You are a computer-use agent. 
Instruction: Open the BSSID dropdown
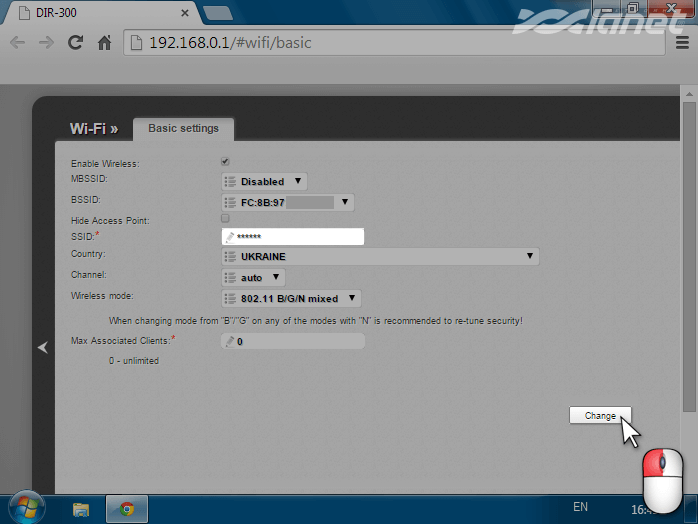point(288,202)
